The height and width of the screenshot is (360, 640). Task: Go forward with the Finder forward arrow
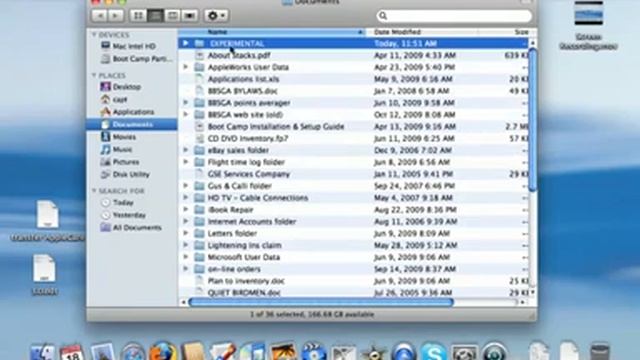116,16
